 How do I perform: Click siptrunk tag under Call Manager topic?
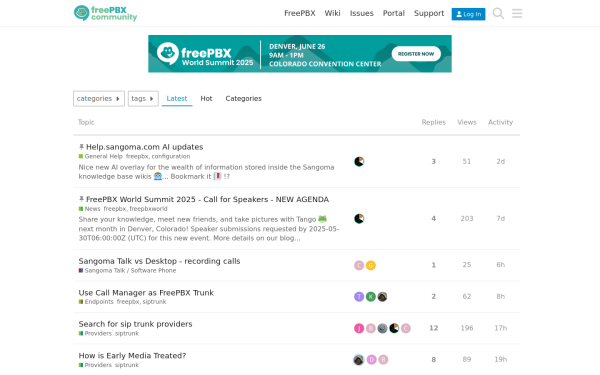154,302
